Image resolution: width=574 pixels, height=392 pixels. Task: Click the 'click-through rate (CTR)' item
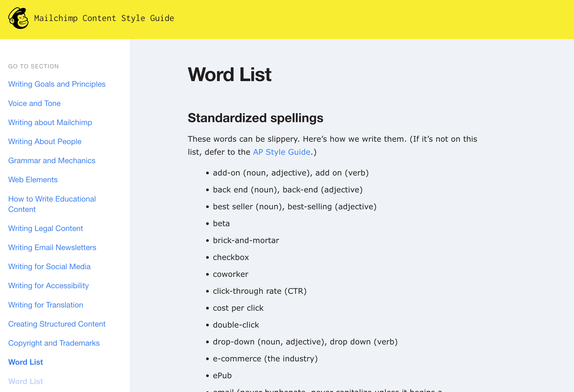point(259,291)
